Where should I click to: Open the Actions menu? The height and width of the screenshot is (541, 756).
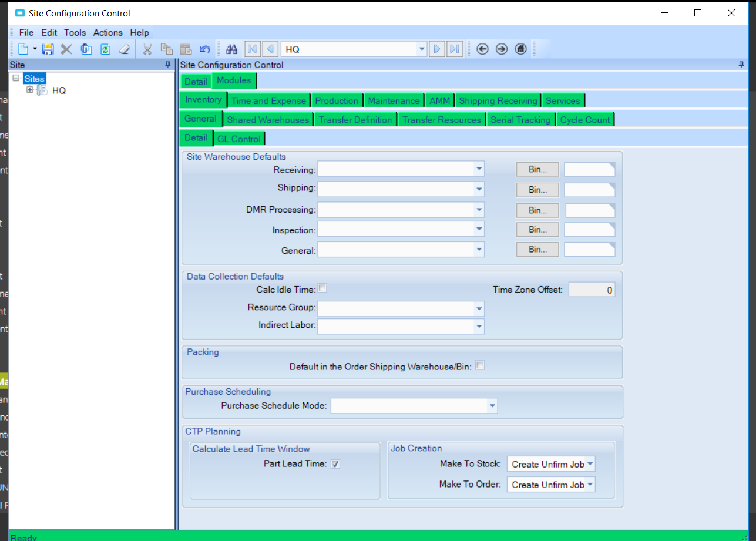pyautogui.click(x=108, y=33)
